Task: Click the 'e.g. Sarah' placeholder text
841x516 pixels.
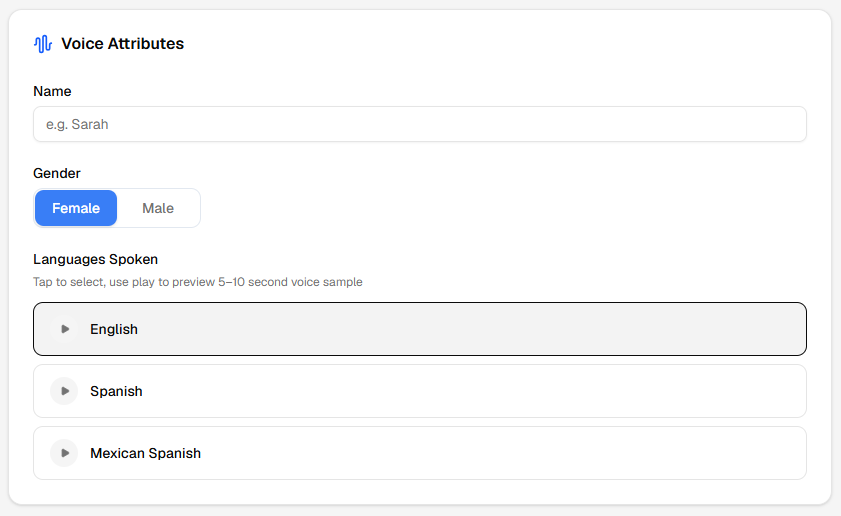Action: click(x=77, y=125)
